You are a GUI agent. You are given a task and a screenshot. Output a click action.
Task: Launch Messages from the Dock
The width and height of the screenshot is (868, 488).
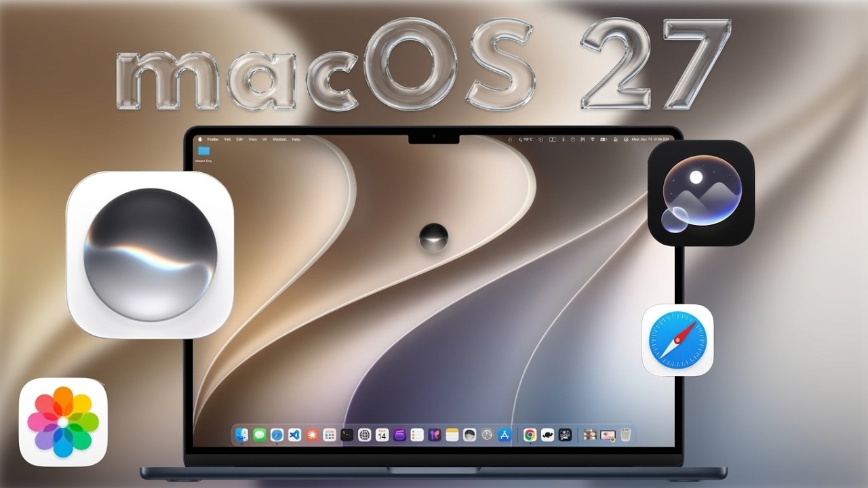[x=259, y=435]
